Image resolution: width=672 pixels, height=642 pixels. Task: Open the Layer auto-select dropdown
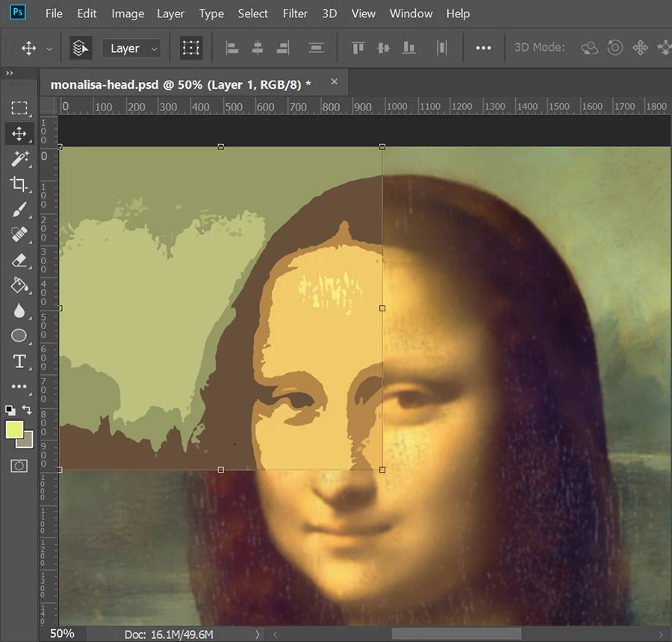coord(131,49)
